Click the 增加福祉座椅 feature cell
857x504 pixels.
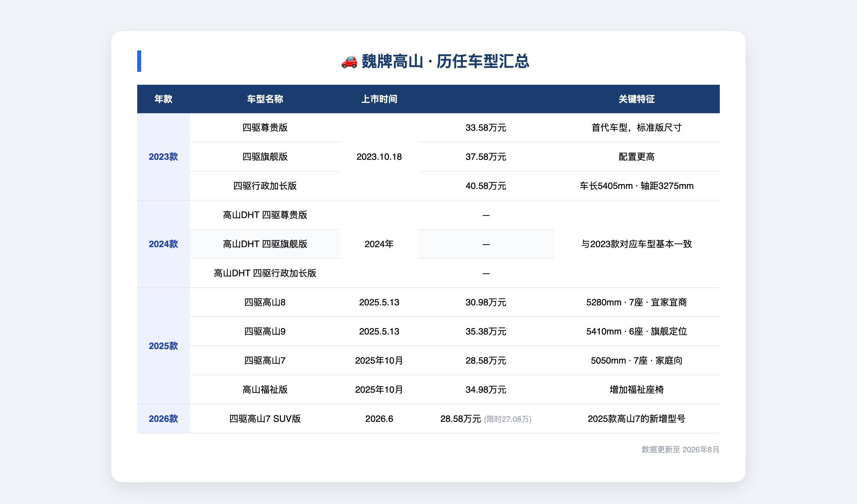pos(636,389)
